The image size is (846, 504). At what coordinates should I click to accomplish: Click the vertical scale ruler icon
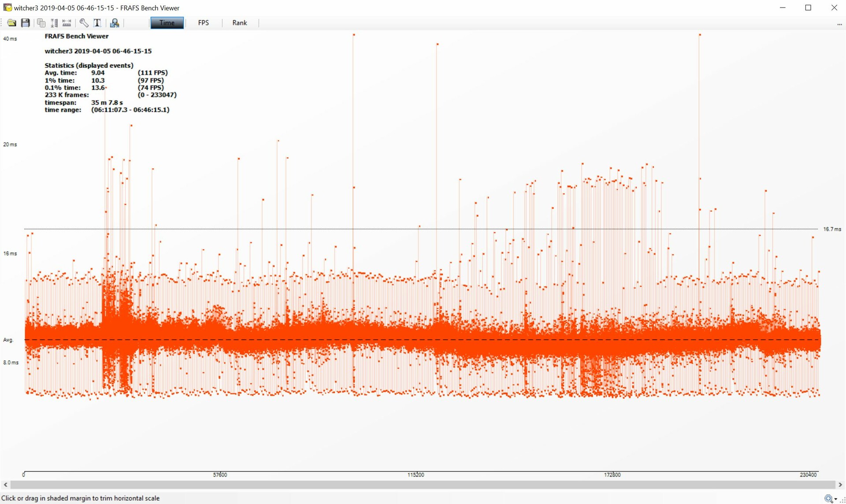pos(54,23)
